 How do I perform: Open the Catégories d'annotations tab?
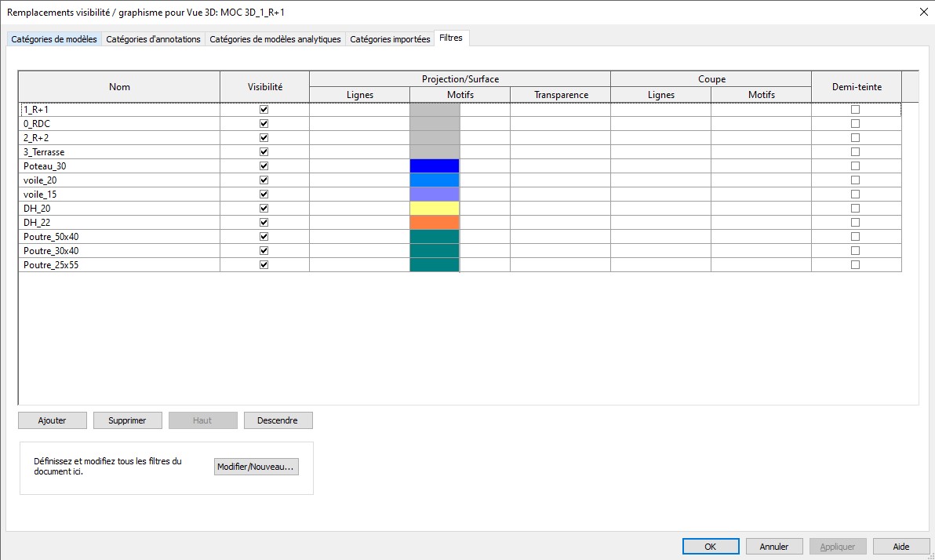coord(153,39)
